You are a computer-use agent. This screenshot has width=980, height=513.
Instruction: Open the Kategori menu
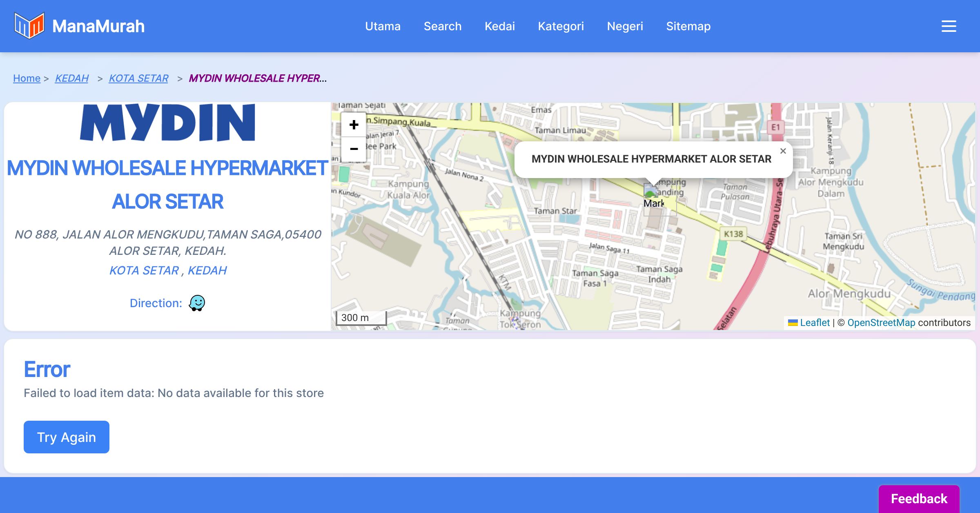(x=561, y=26)
